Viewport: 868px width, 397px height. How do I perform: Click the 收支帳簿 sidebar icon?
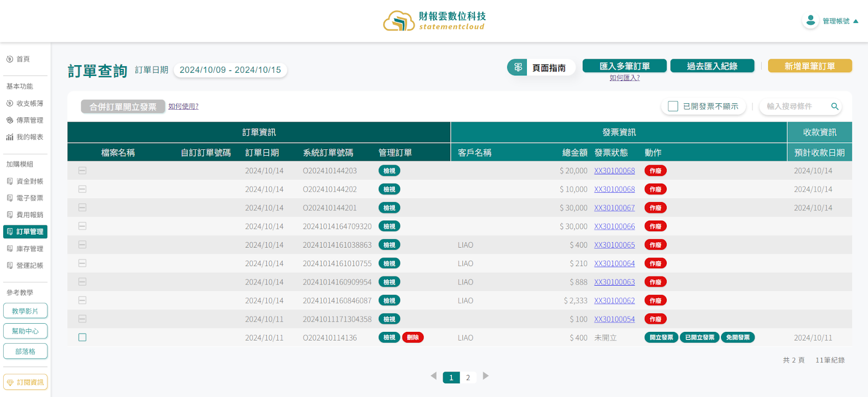pyautogui.click(x=10, y=103)
